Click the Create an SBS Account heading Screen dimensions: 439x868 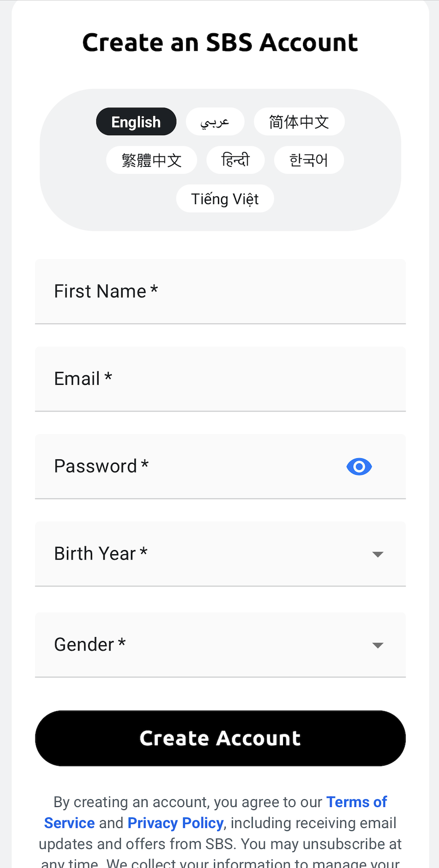[x=220, y=42]
